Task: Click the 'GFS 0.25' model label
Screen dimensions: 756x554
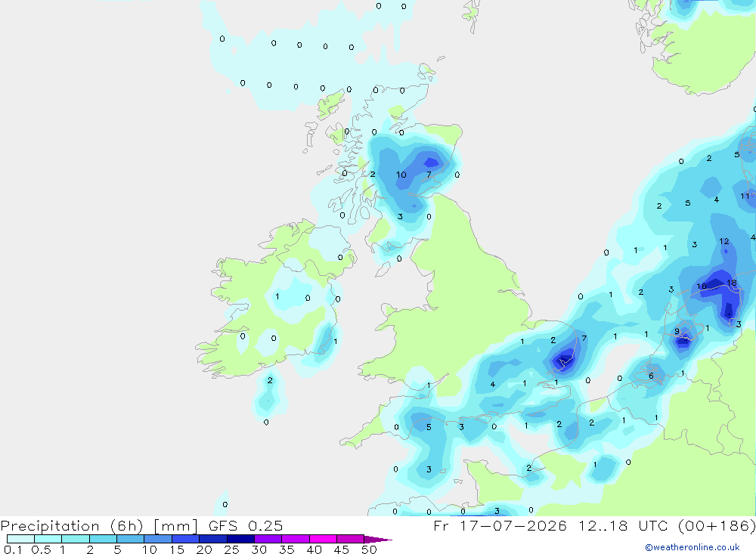Action: pos(246,525)
